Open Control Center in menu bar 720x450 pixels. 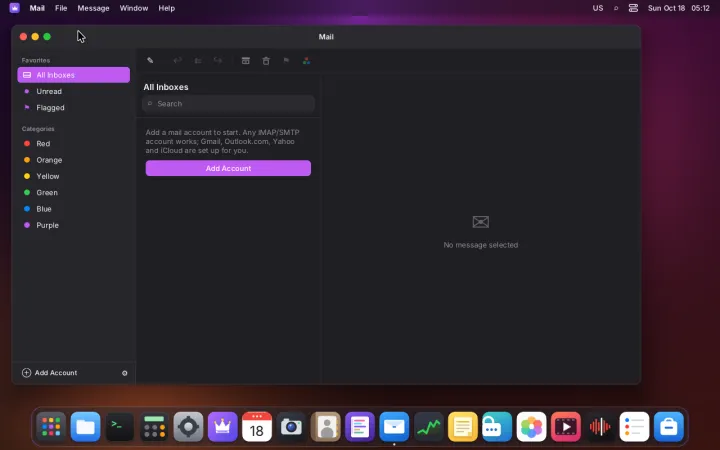point(633,8)
